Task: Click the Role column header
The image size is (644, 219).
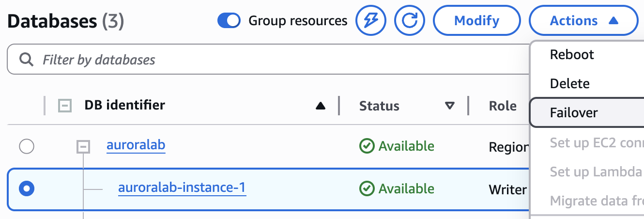Action: pos(503,106)
